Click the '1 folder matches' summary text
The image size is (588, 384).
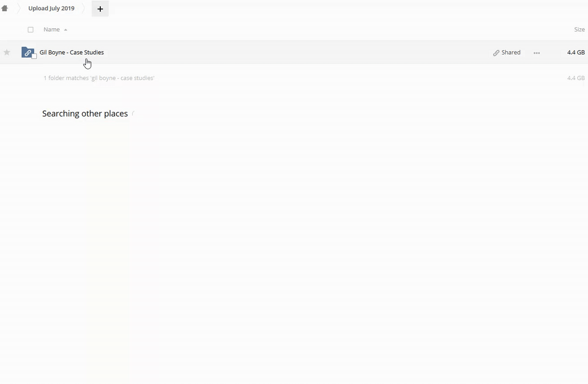[x=99, y=78]
